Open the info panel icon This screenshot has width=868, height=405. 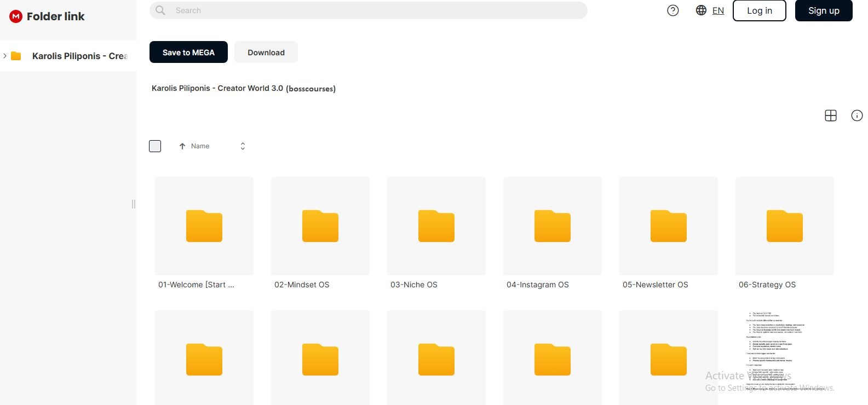point(856,115)
